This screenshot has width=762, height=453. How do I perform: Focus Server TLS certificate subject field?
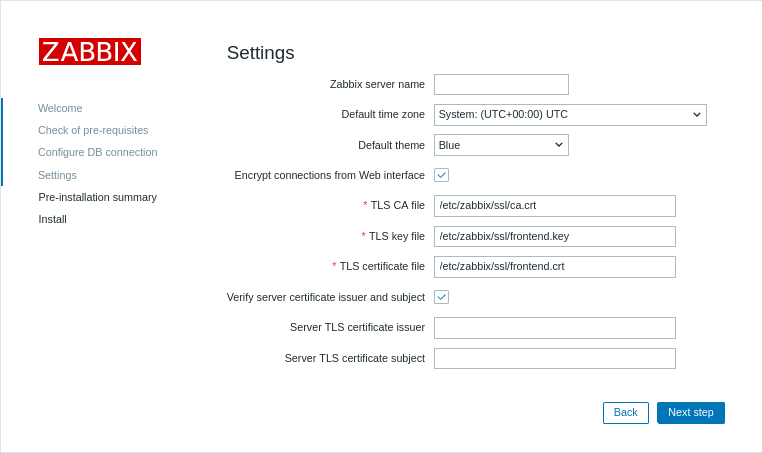[x=554, y=359]
